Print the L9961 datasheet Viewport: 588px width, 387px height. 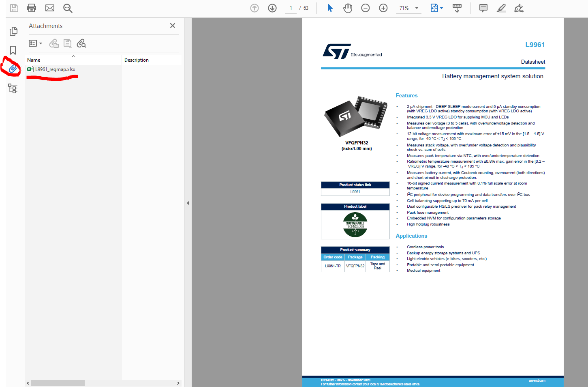32,8
